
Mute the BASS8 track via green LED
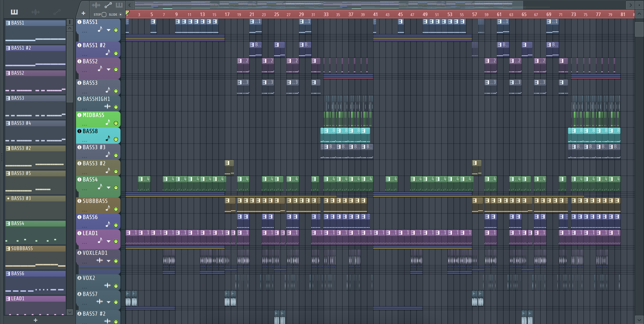(116, 139)
